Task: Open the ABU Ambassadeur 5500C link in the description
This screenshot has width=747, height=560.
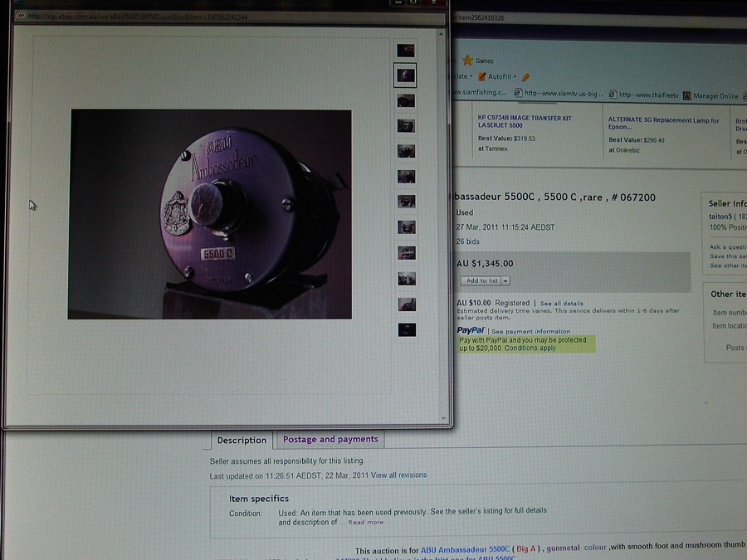Action: 465,549
